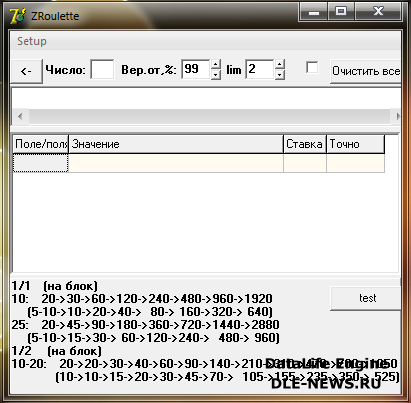Click the '1/2 (на блок)' text line

point(56,351)
